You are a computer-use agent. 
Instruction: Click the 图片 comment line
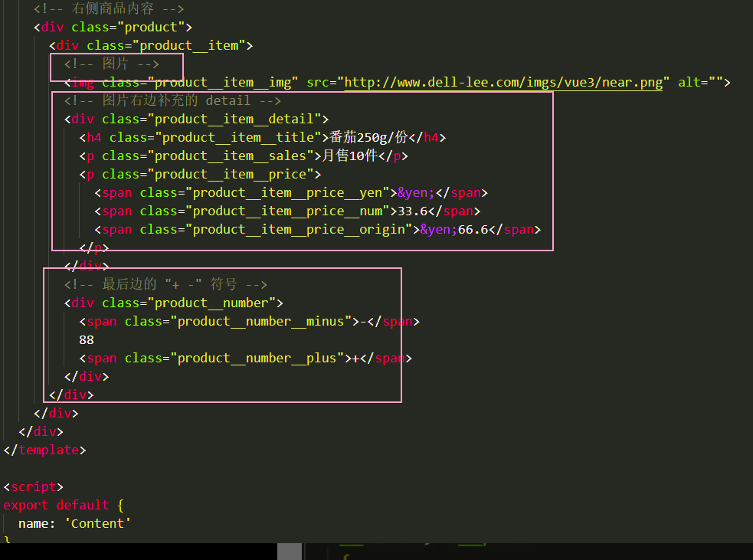click(111, 64)
